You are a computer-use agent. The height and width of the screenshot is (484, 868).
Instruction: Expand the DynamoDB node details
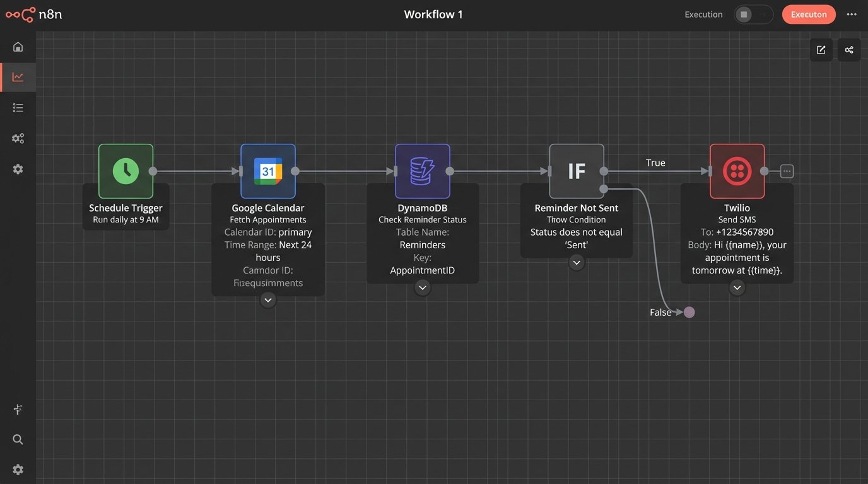[422, 287]
